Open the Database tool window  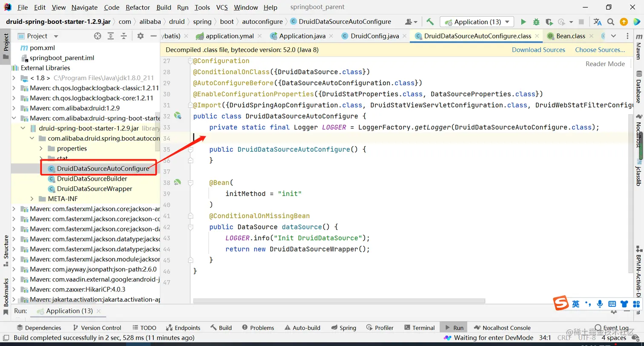pos(638,88)
